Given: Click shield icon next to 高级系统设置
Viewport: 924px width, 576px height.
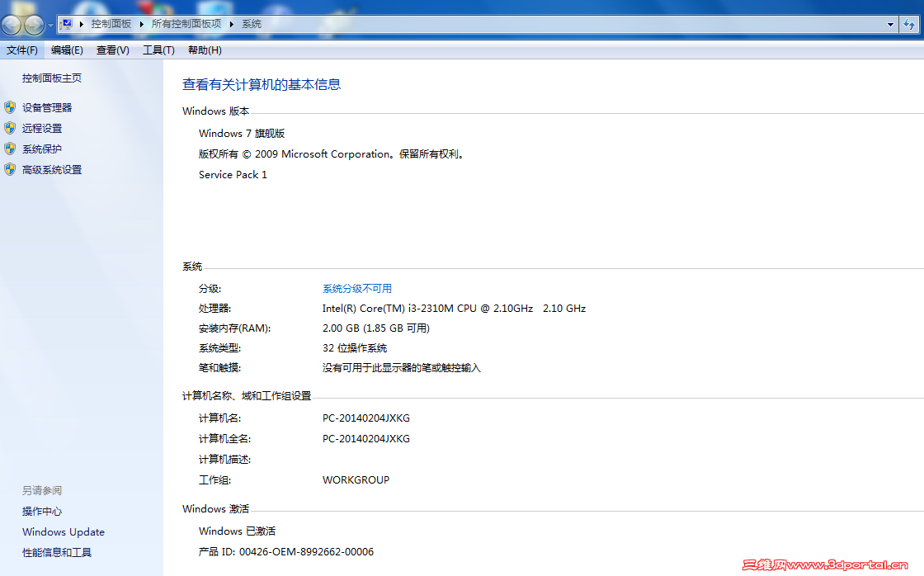Looking at the screenshot, I should click(x=10, y=169).
